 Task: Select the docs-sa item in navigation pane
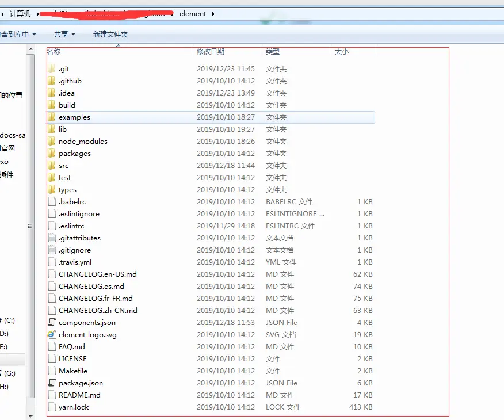(x=13, y=135)
